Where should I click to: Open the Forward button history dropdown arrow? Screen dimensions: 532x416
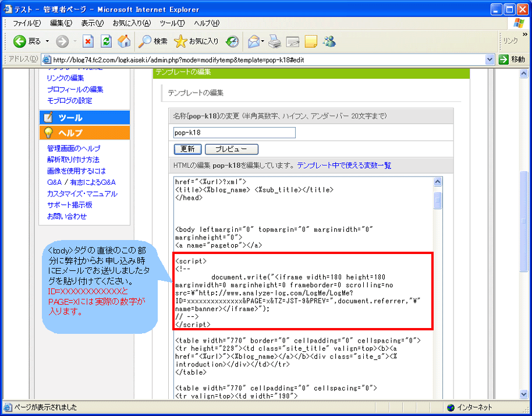pyautogui.click(x=75, y=41)
